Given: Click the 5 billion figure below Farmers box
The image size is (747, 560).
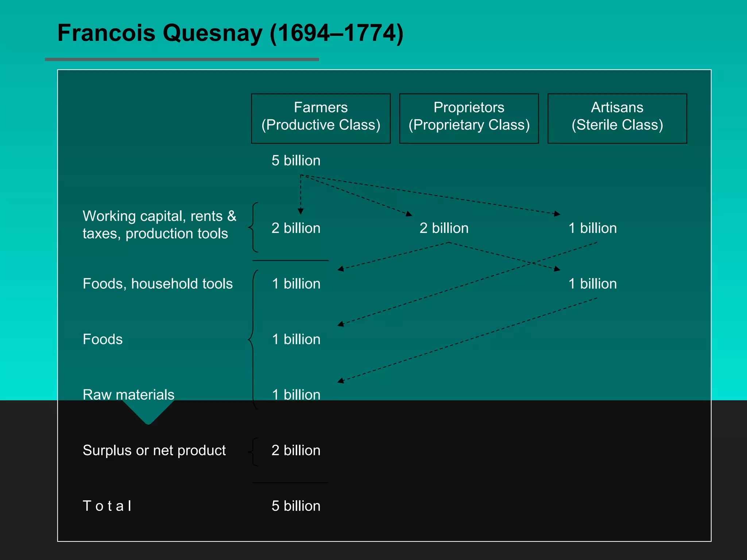Looking at the screenshot, I should click(x=296, y=161).
